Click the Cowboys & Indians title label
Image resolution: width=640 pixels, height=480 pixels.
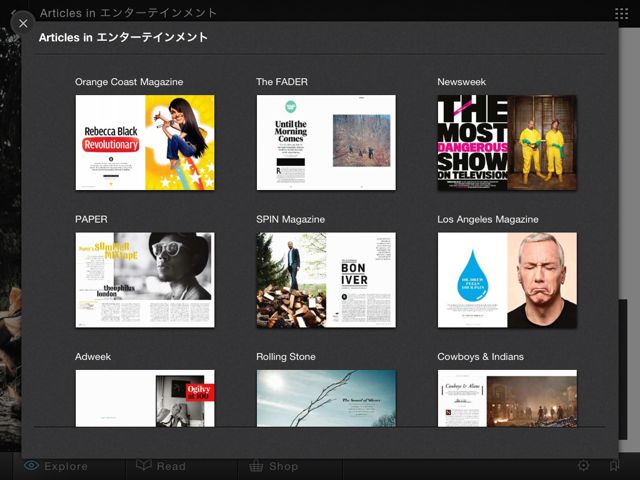(480, 357)
